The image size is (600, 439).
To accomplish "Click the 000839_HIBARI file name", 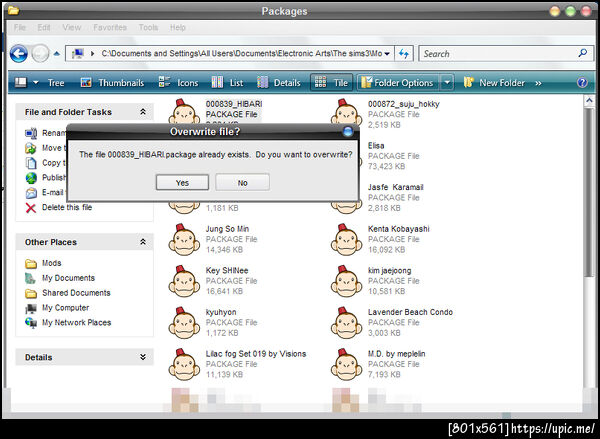I will point(234,104).
